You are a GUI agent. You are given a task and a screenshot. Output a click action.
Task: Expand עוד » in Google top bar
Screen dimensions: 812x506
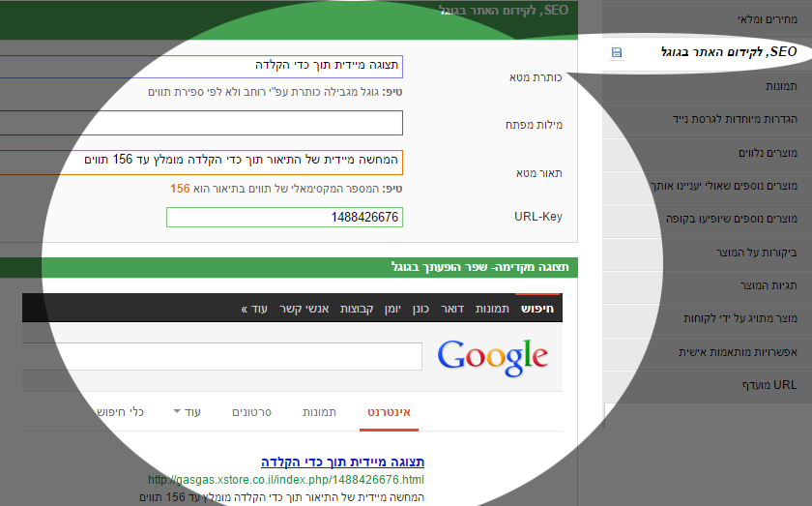pyautogui.click(x=253, y=309)
